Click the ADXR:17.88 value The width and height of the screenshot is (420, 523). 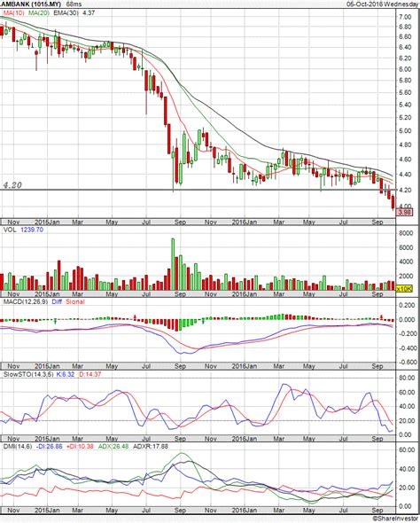click(151, 446)
